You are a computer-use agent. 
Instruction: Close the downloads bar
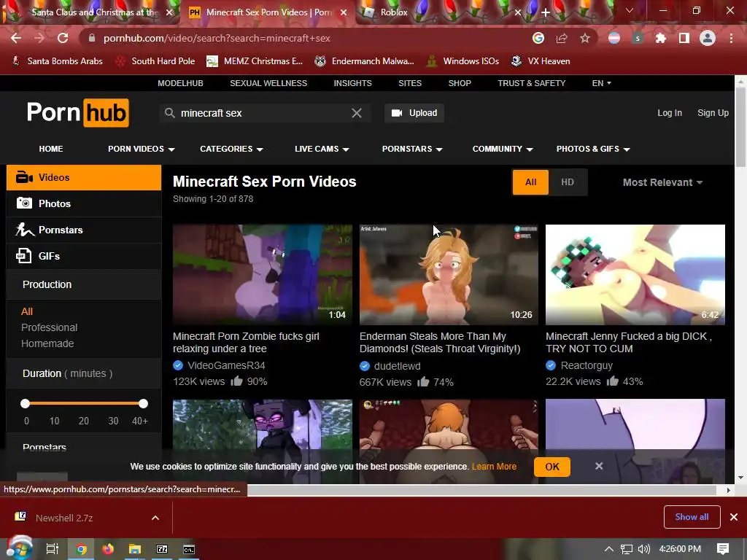click(x=734, y=517)
